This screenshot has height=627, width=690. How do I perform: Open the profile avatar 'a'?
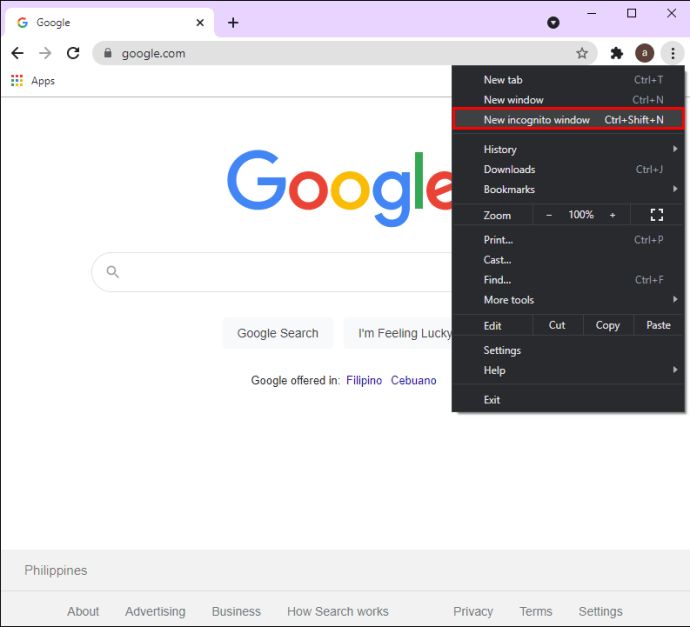tap(644, 53)
